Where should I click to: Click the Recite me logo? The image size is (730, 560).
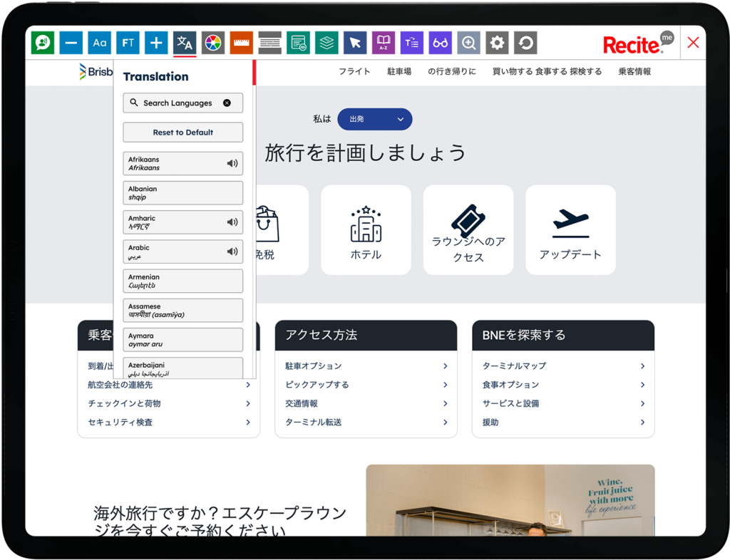638,43
